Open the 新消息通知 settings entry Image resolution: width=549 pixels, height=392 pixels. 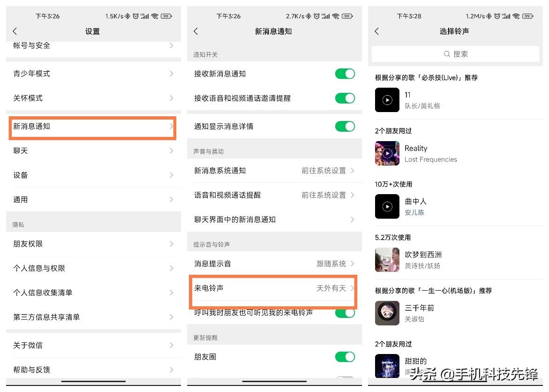coord(93,126)
